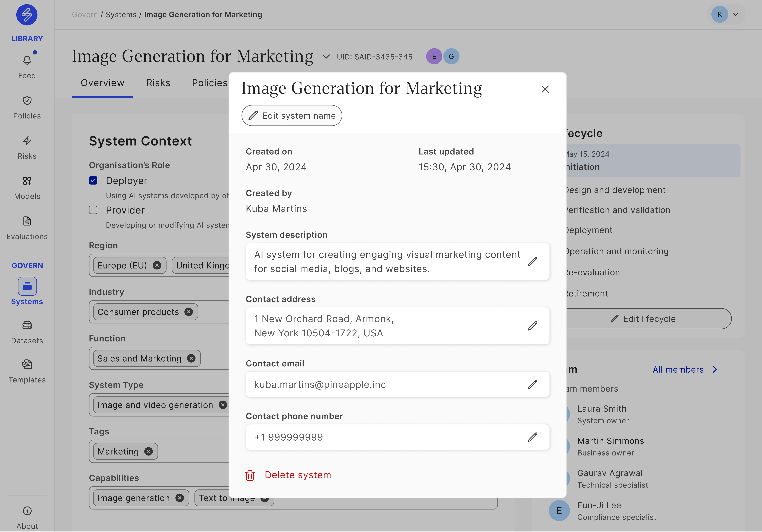The image size is (762, 532).
Task: Open the All members link
Action: [678, 369]
